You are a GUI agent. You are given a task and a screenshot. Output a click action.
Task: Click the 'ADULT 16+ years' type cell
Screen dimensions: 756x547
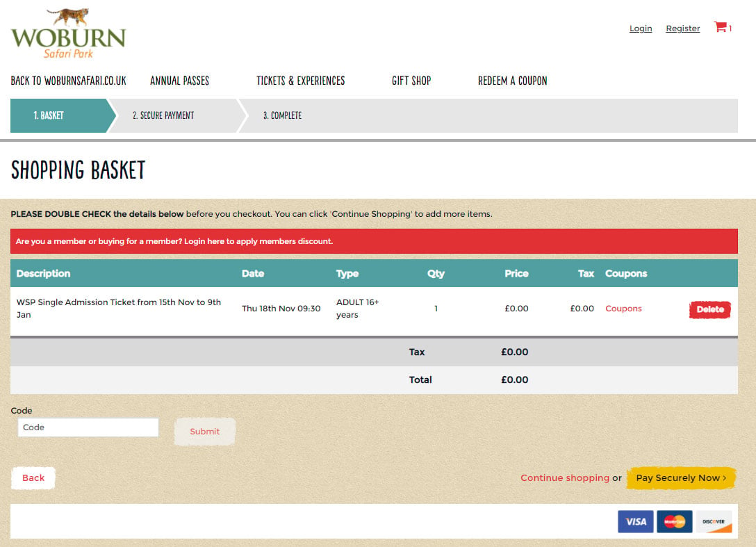click(x=357, y=308)
